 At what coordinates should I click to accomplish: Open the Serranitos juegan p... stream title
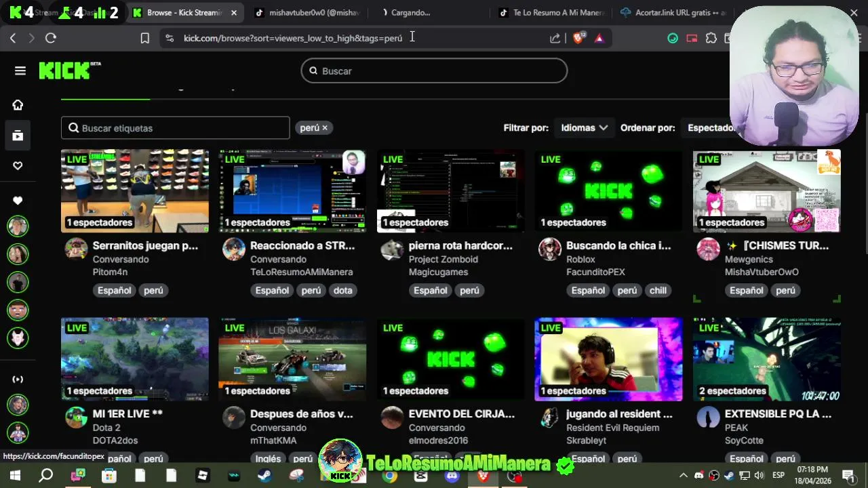tap(145, 245)
